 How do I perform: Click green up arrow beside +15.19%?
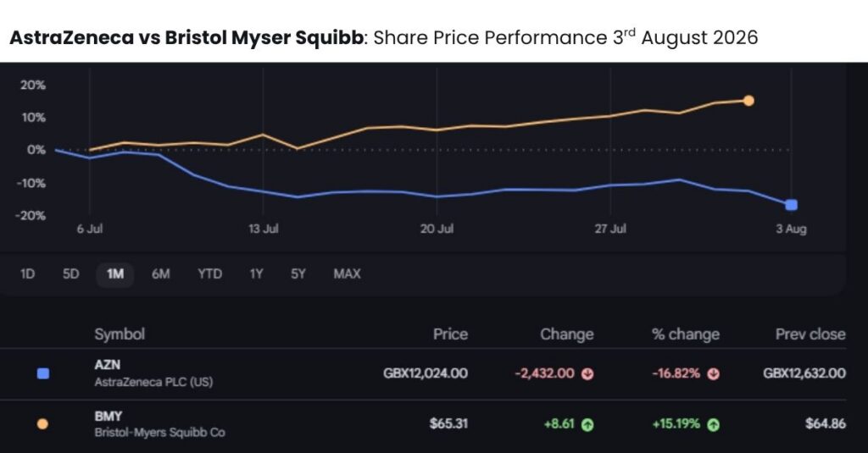click(714, 425)
